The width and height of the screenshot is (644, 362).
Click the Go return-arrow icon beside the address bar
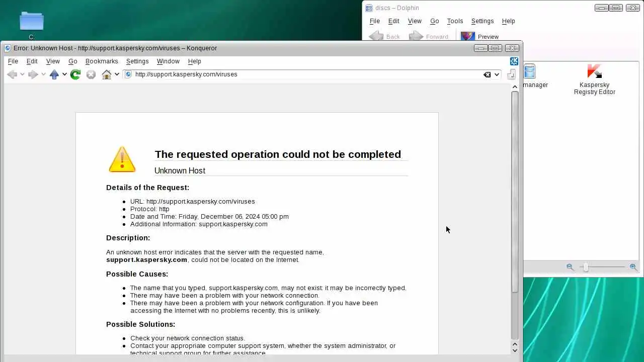(511, 74)
